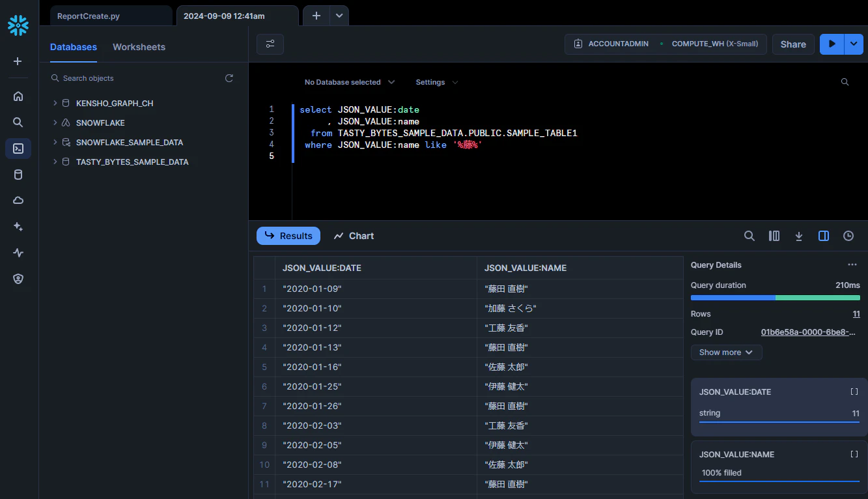Open AI & ML sparkle icon

click(18, 227)
